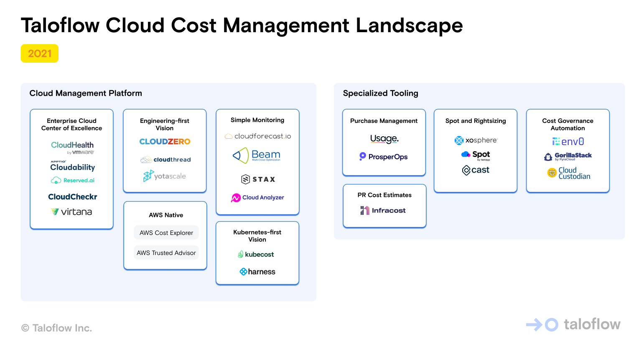Select the Cast logo under Spot and Rightsizing
The image size is (644, 344).
[475, 170]
